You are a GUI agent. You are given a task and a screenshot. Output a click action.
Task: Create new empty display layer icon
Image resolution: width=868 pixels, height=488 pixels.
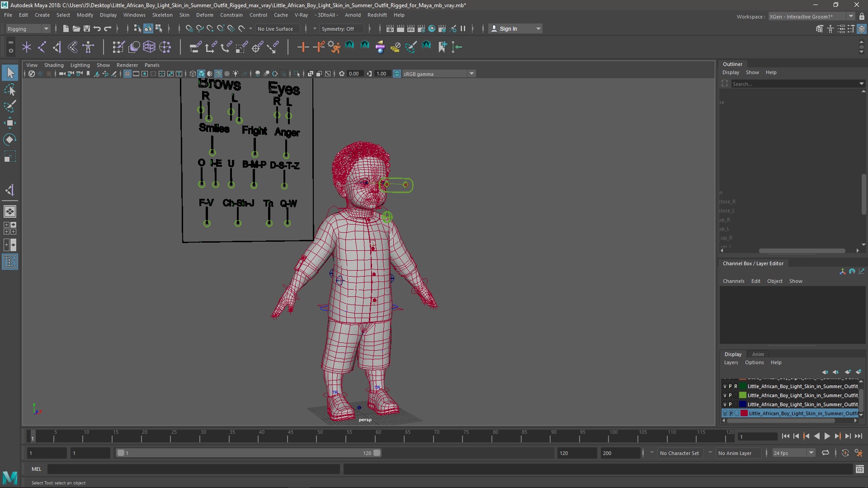(x=848, y=372)
